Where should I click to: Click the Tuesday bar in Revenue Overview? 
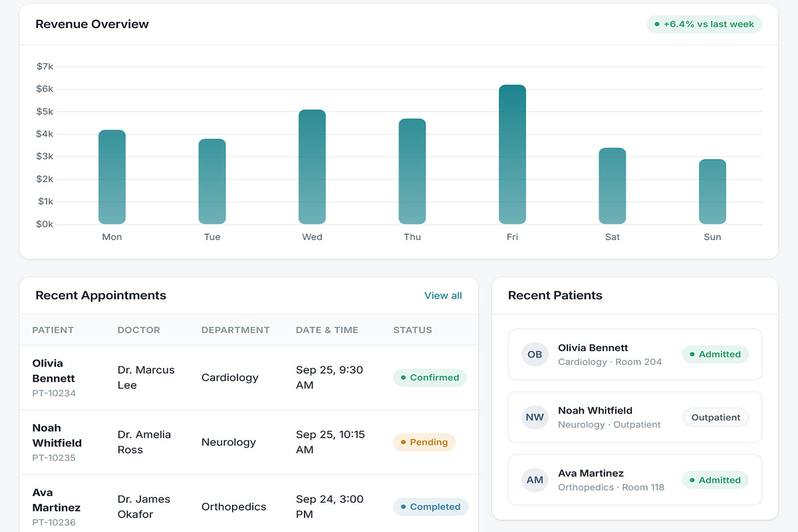[212, 182]
